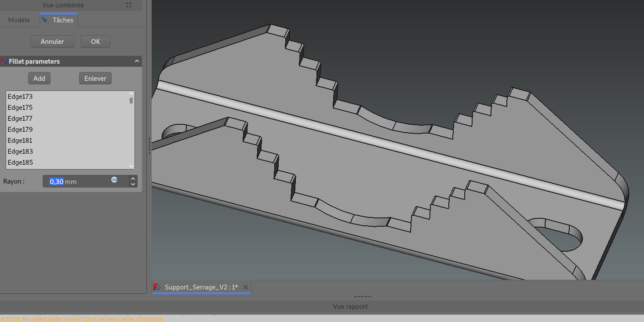Select the Tâches tab
This screenshot has width=644, height=322.
59,20
